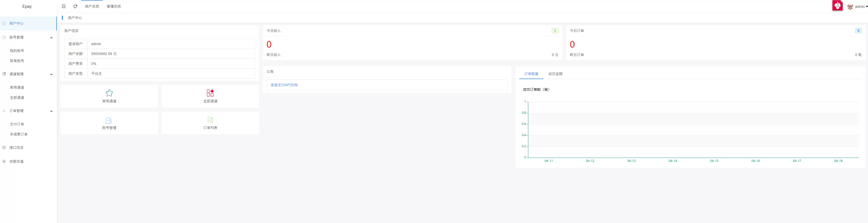The image size is (868, 223).
Task: Click the admin avatar image
Action: [850, 7]
